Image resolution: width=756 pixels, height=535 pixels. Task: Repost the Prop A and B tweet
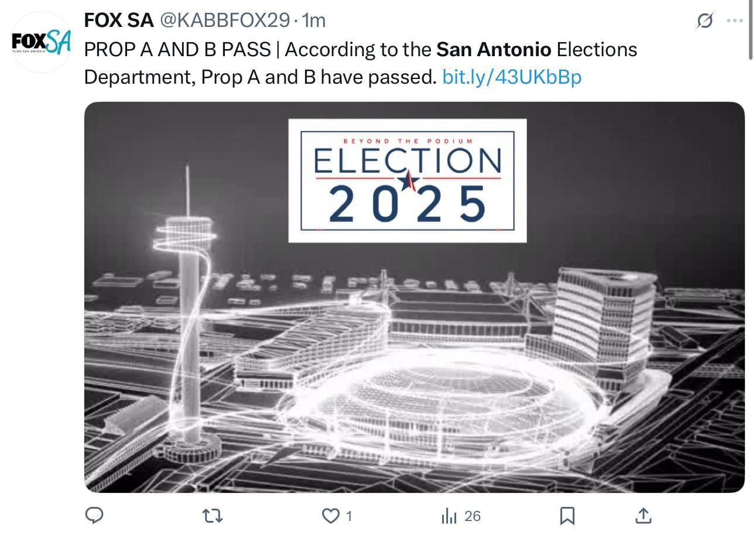[212, 516]
